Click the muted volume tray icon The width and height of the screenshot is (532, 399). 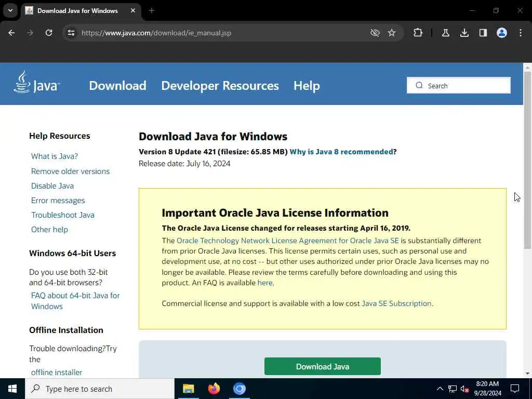coord(465,389)
